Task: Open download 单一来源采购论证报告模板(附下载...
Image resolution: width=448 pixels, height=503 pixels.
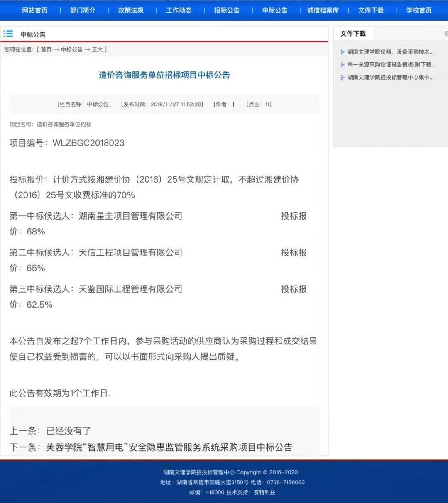Action: pyautogui.click(x=392, y=65)
